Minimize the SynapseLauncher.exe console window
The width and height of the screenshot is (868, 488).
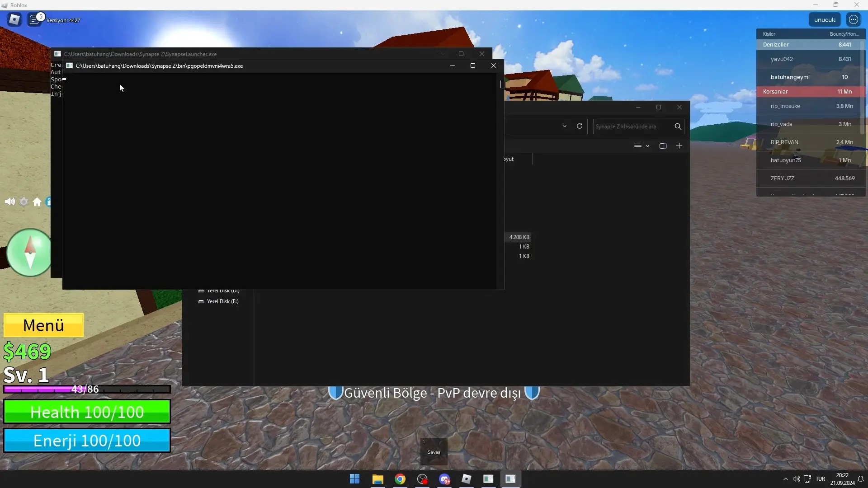click(440, 54)
